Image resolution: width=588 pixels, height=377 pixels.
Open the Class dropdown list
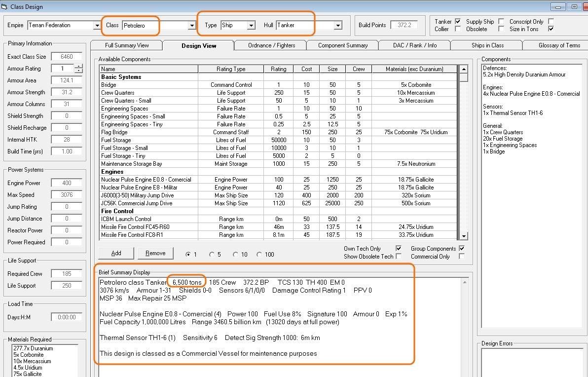191,25
